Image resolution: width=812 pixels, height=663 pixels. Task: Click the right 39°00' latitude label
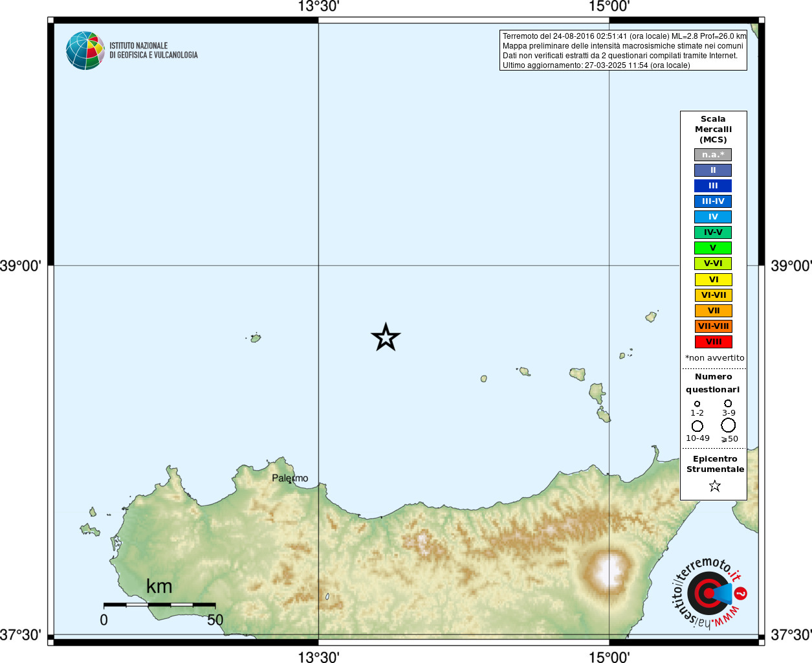click(791, 266)
